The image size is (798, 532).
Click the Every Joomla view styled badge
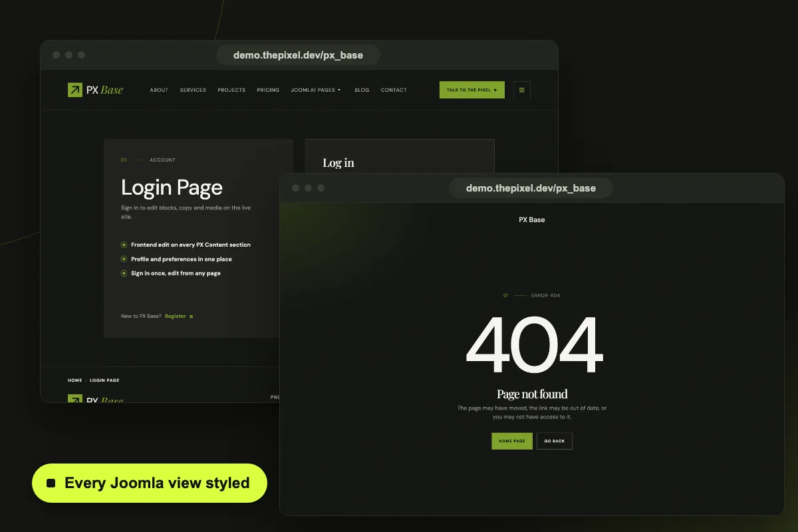coord(150,483)
